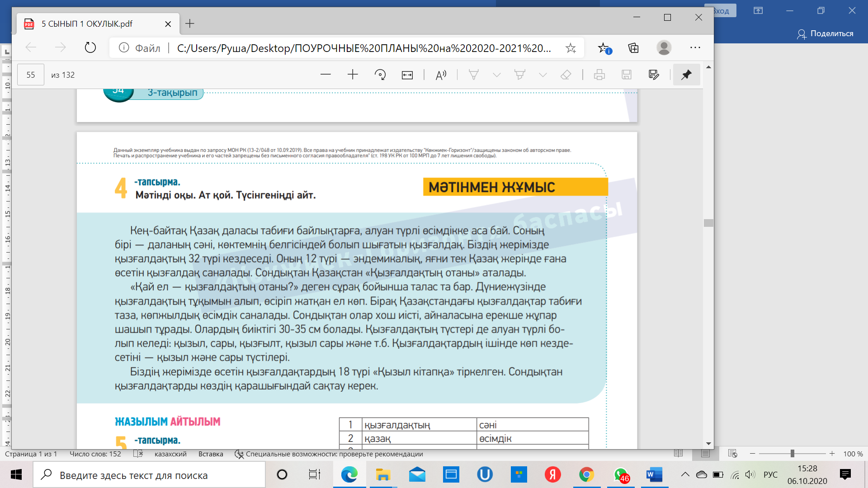Add this page to favorites star
The width and height of the screenshot is (868, 488).
(571, 48)
